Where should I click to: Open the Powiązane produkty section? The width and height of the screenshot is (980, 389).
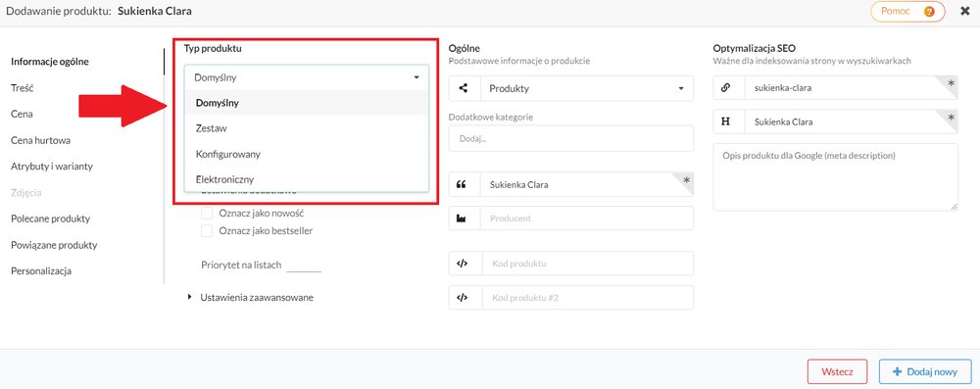[x=54, y=245]
